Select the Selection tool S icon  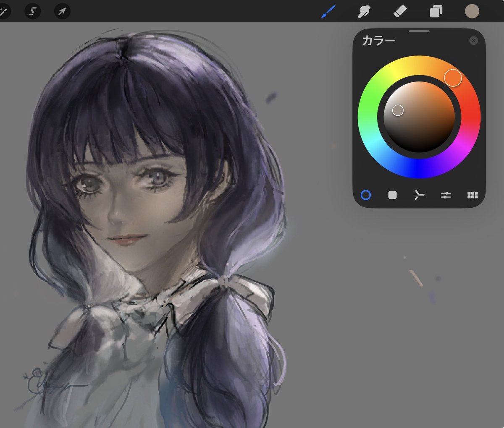pos(33,11)
